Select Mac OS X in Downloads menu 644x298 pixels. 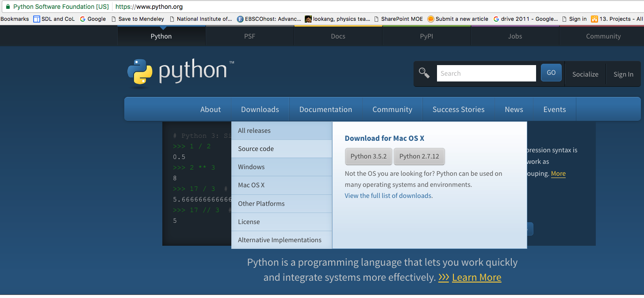[x=282, y=185]
